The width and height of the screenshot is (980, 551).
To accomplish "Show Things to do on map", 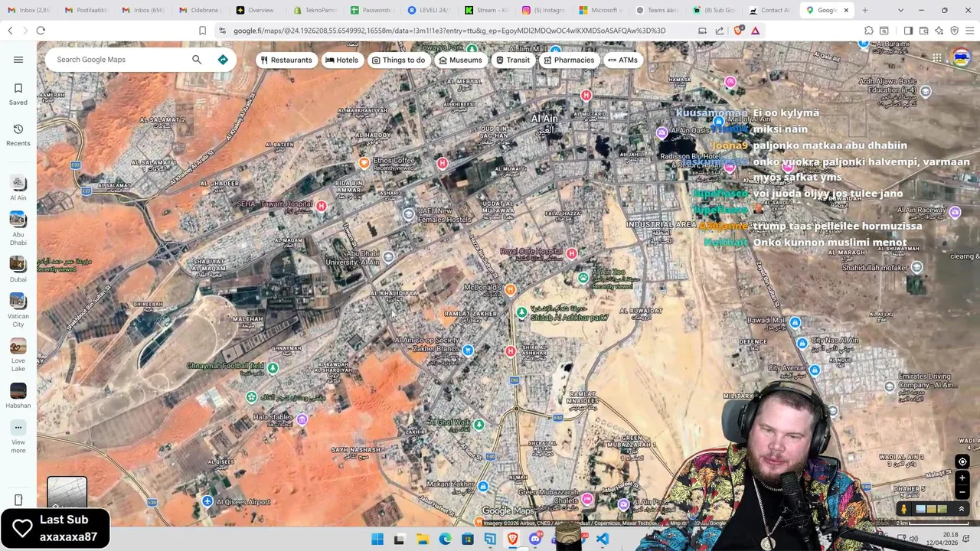I will point(398,60).
